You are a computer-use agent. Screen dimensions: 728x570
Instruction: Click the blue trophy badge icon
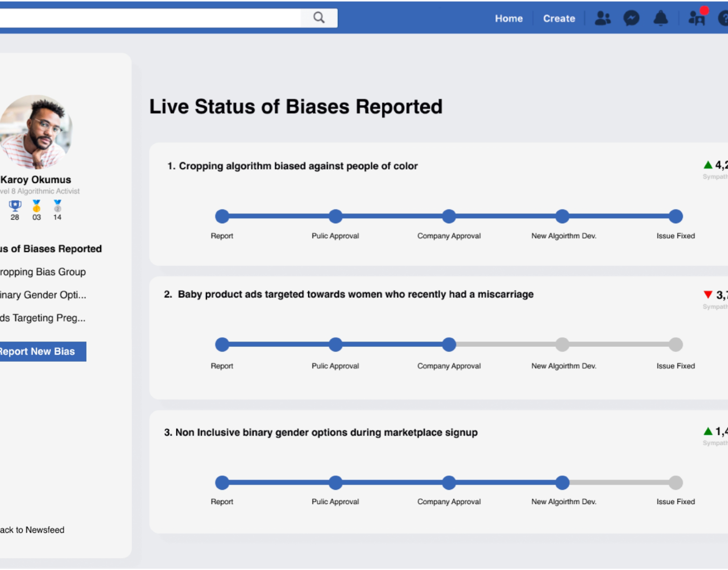tap(15, 206)
